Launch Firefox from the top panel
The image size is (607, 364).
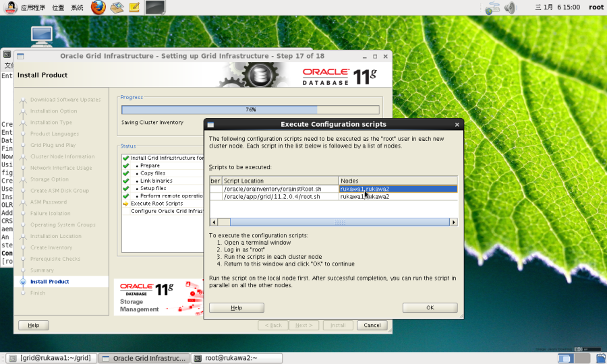(x=98, y=7)
